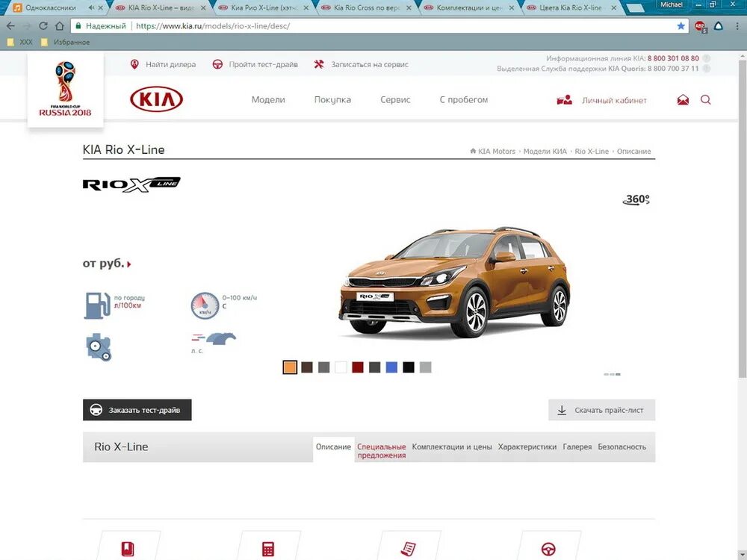Click the KIA Motors breadcrumb link
This screenshot has width=747, height=560.
pos(497,152)
